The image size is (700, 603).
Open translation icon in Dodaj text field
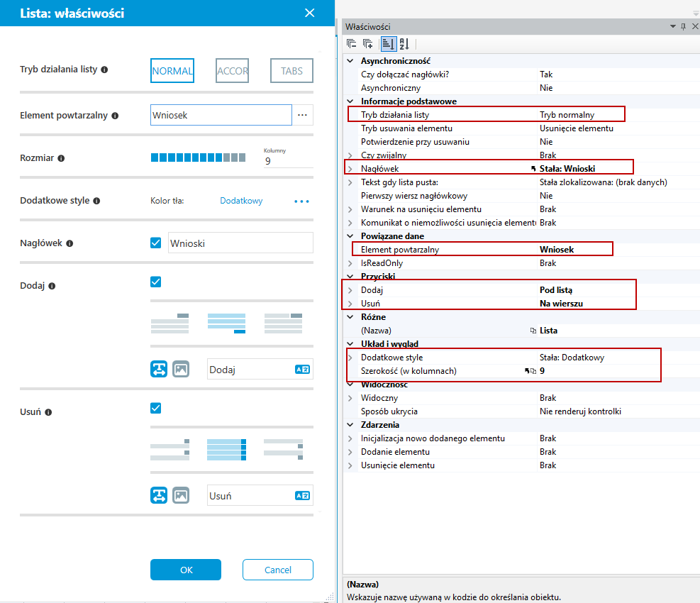point(302,370)
